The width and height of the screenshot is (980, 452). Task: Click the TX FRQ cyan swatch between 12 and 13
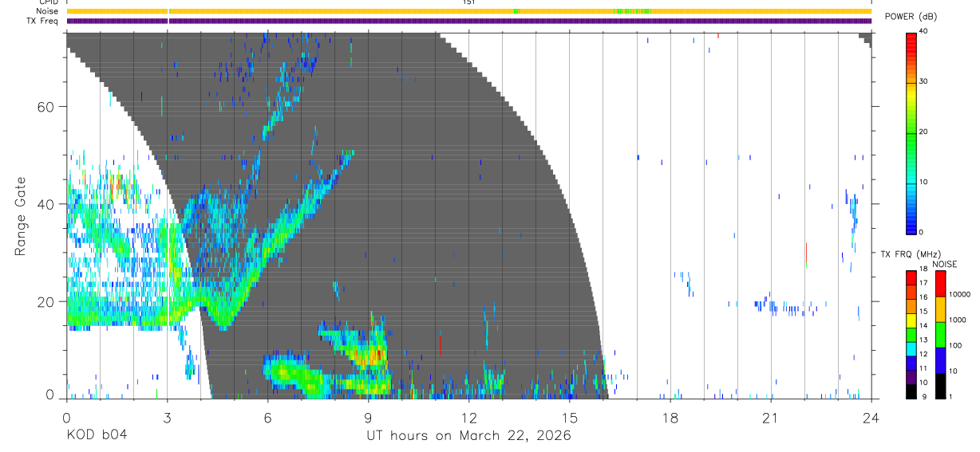pos(911,348)
